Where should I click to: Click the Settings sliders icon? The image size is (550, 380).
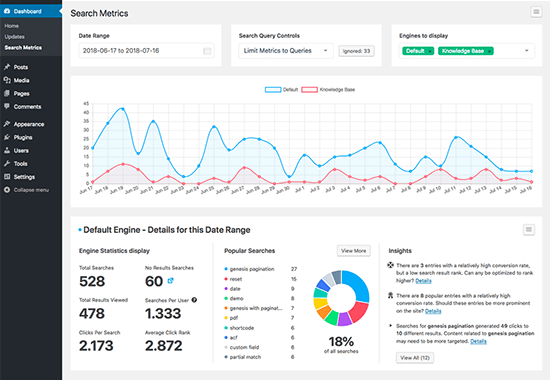(7, 176)
